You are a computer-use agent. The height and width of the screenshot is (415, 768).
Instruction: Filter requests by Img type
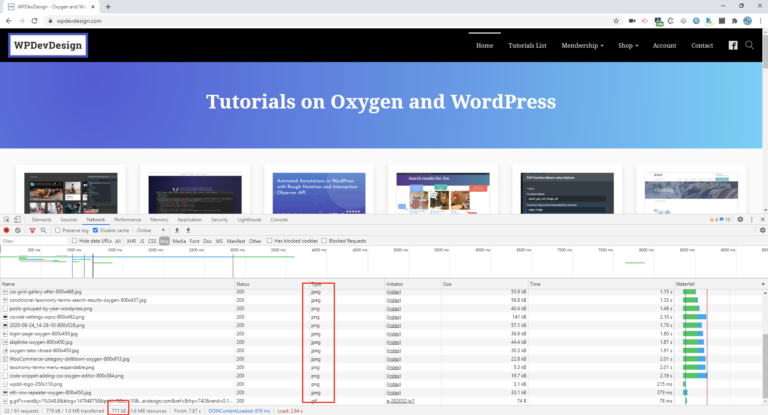click(x=164, y=241)
